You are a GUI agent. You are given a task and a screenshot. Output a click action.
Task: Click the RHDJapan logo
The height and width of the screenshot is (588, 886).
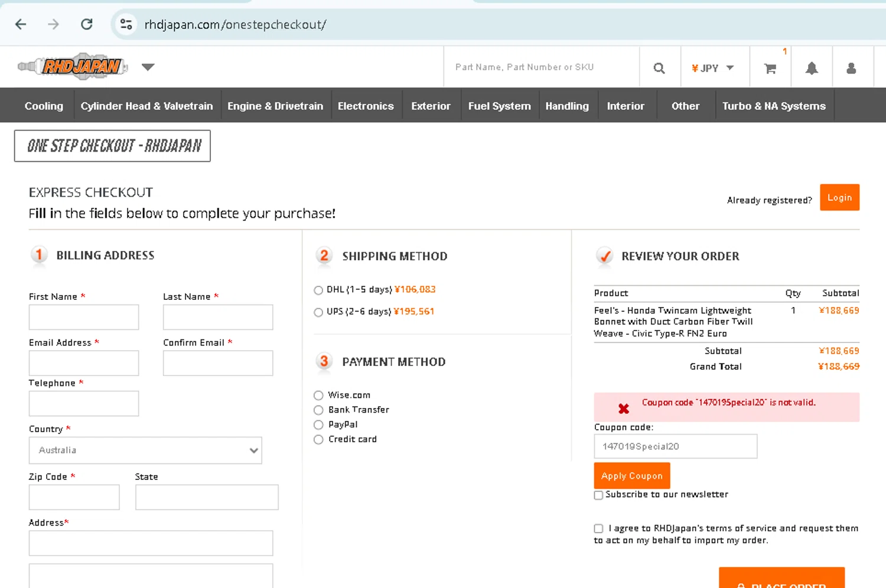tap(73, 67)
